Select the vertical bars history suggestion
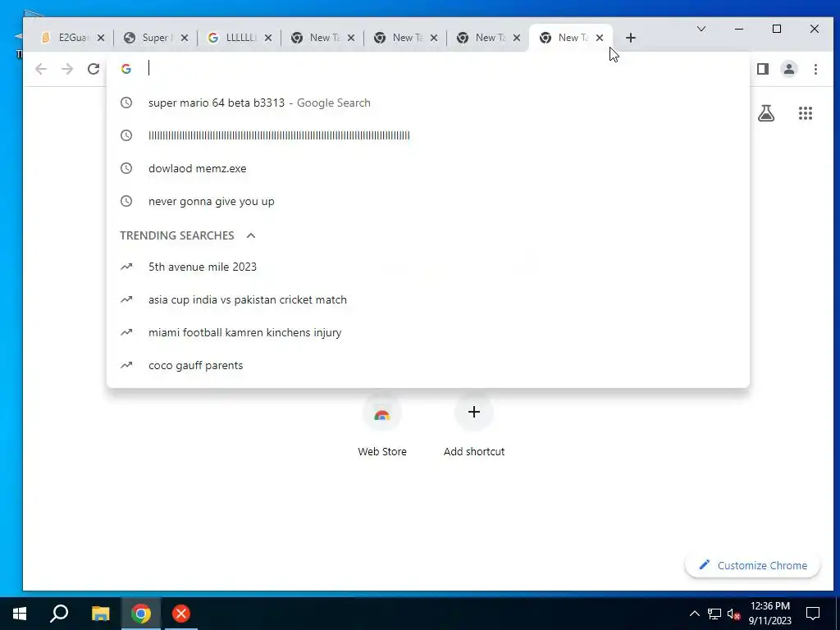 [x=428, y=135]
